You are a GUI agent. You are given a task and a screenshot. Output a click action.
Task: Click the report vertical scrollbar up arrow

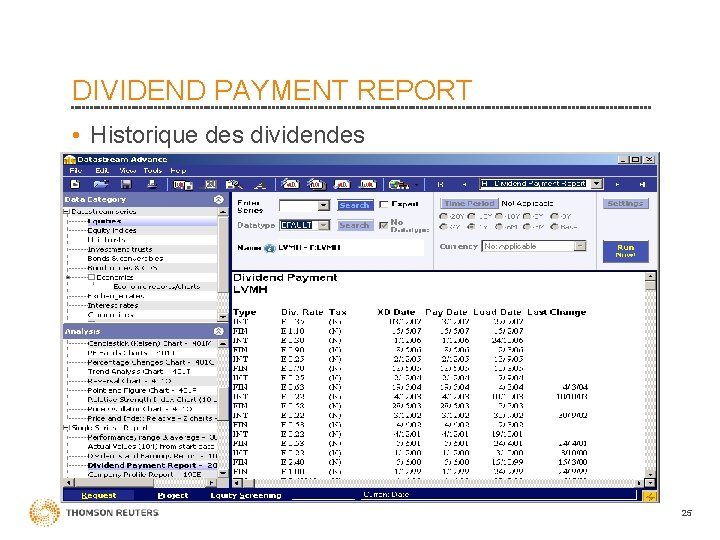pos(650,276)
